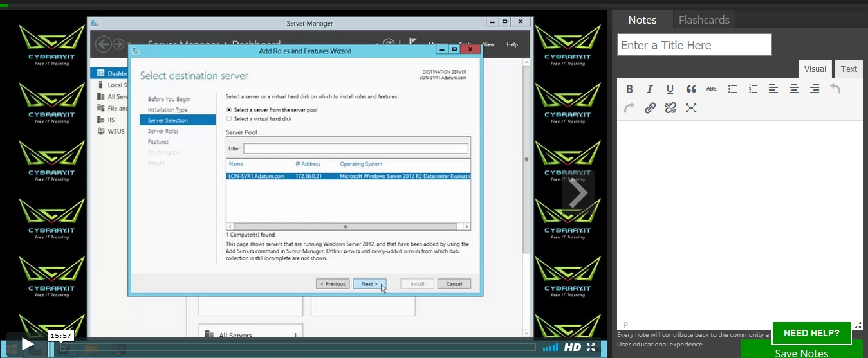This screenshot has width=868, height=358.
Task: Go to next video with right chevron
Action: tap(578, 193)
